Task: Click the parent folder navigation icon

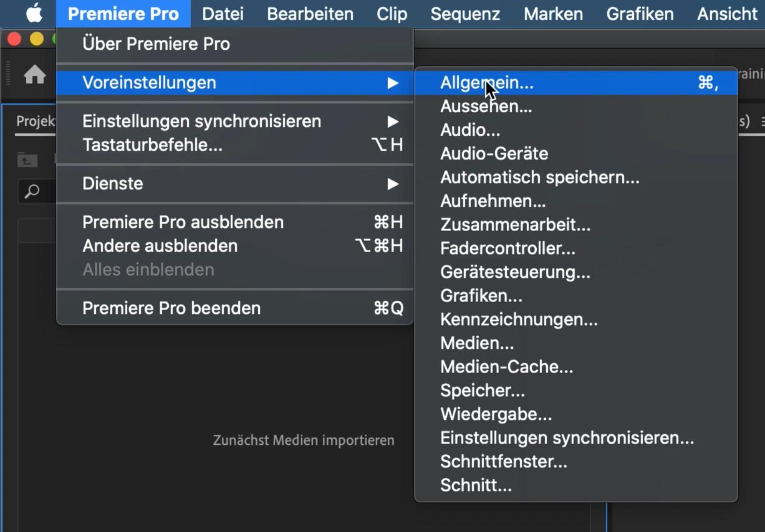Action: (x=27, y=161)
